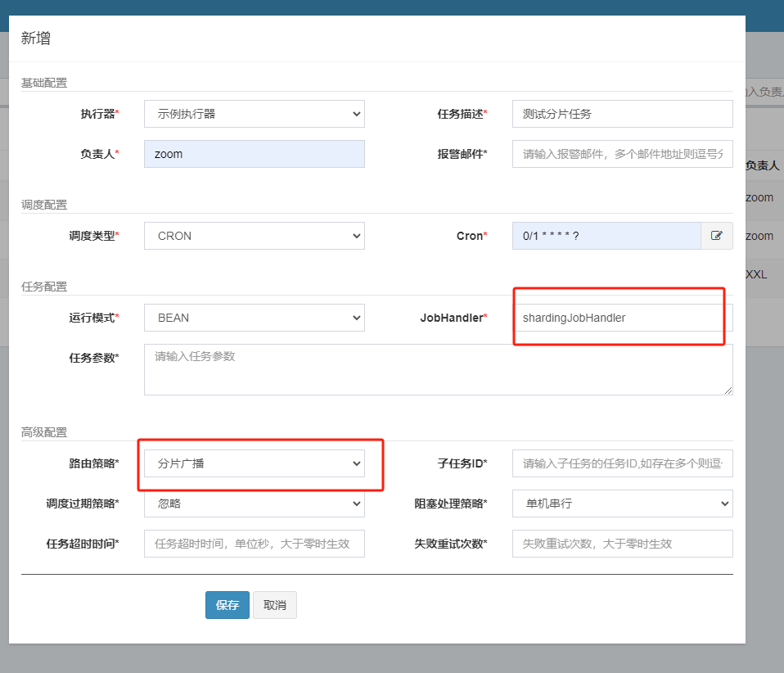Click the 高级配置 section heading
The height and width of the screenshot is (673, 784).
(x=44, y=432)
